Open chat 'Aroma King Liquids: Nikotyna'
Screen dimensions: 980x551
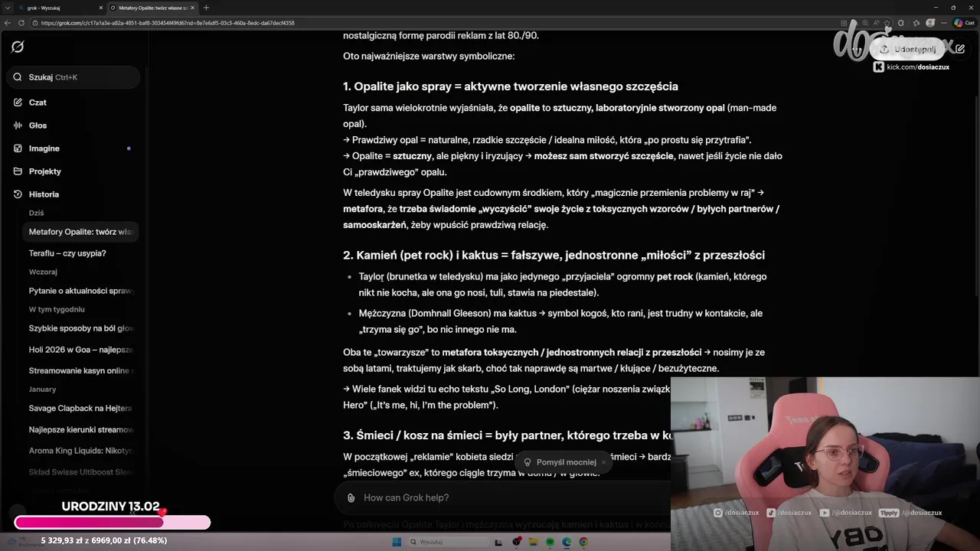pos(81,451)
